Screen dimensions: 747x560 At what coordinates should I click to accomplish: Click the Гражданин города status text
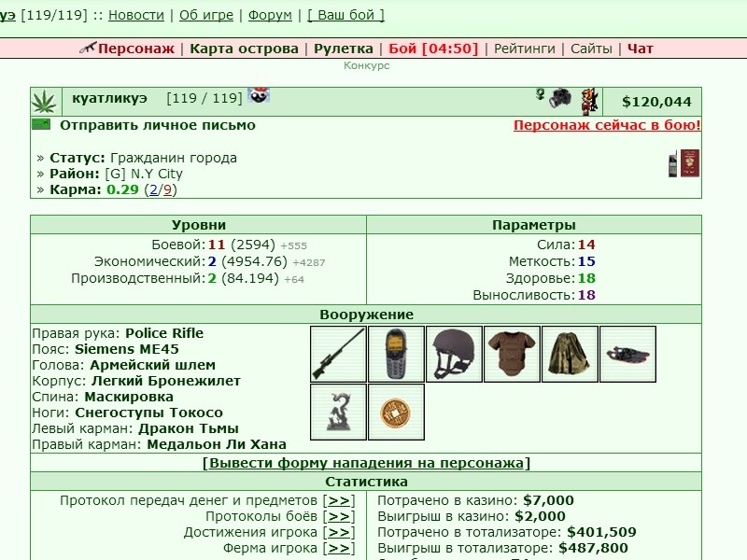[x=174, y=158]
